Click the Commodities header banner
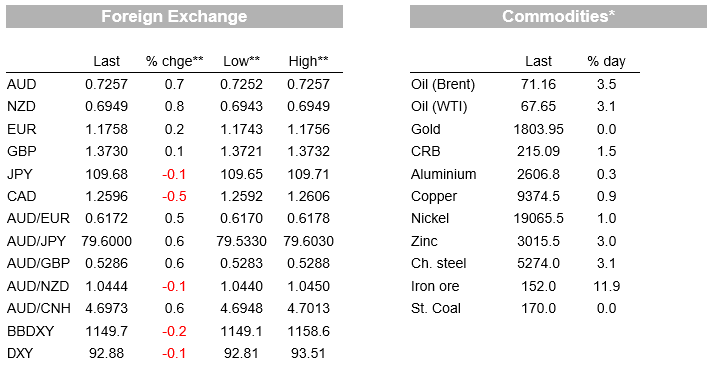Screen dimensions: 714x367 pos(558,16)
